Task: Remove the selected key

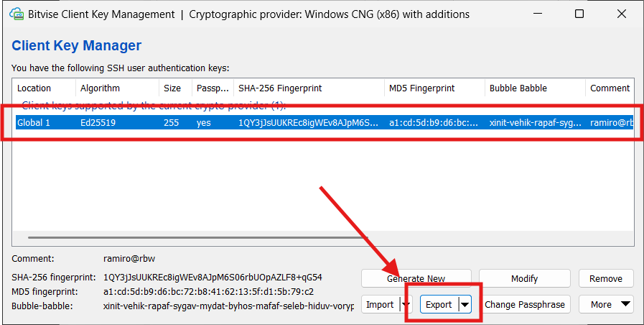Action: coord(606,278)
